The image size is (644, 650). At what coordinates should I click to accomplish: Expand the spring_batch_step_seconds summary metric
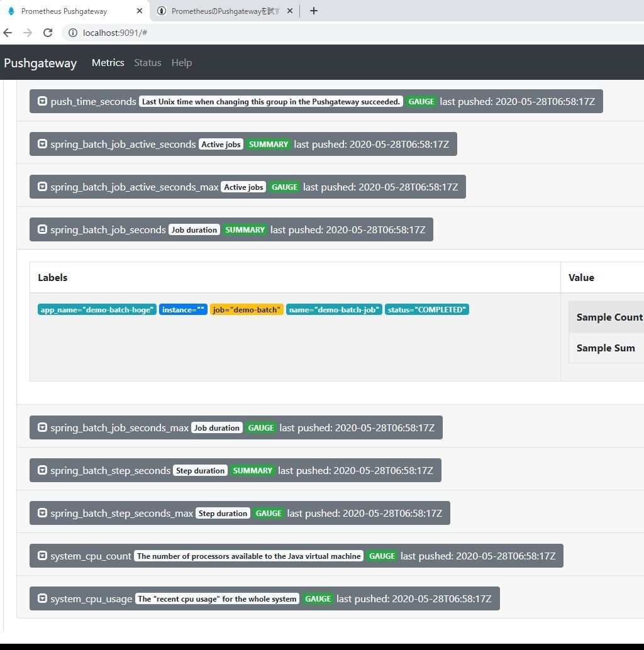tap(235, 470)
